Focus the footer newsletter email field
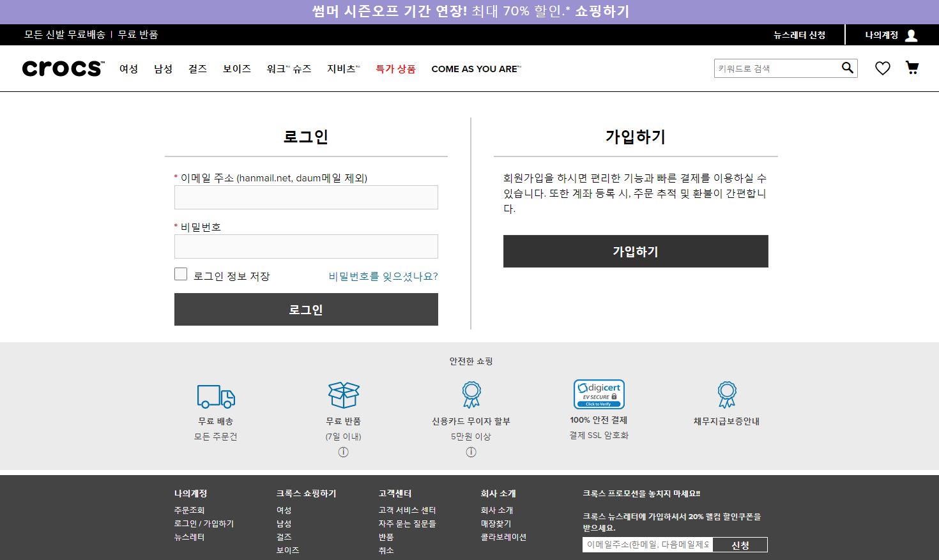This screenshot has height=560, width=939. tap(648, 545)
